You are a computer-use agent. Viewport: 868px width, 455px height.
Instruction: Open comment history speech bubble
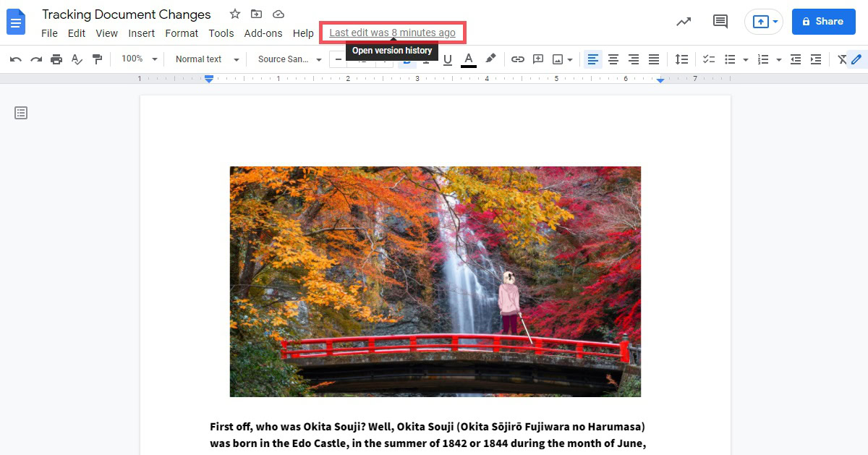[x=720, y=22]
